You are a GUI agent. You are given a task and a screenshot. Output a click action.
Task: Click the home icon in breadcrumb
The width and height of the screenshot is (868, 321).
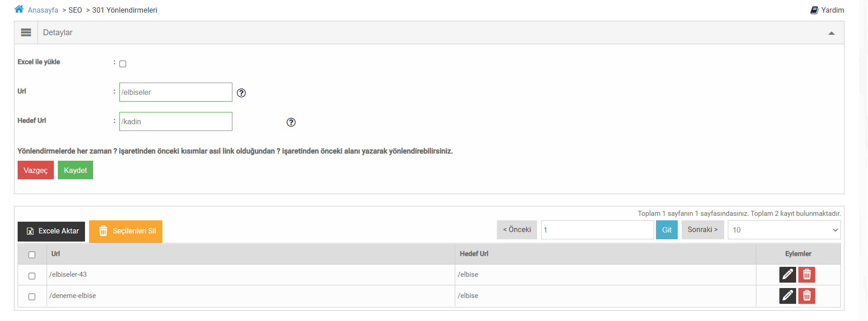coord(19,9)
